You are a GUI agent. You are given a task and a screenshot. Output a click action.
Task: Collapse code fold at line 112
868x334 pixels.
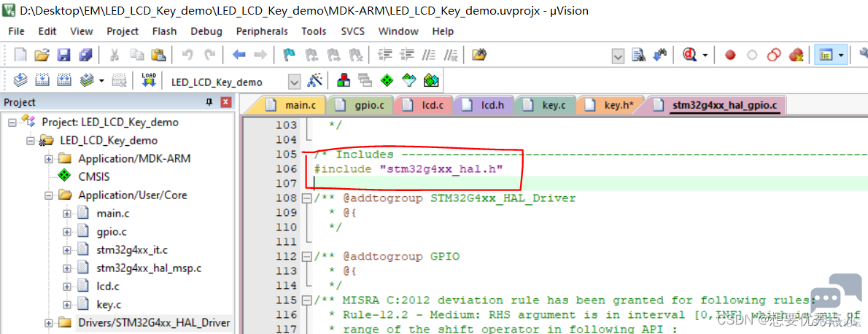point(306,257)
